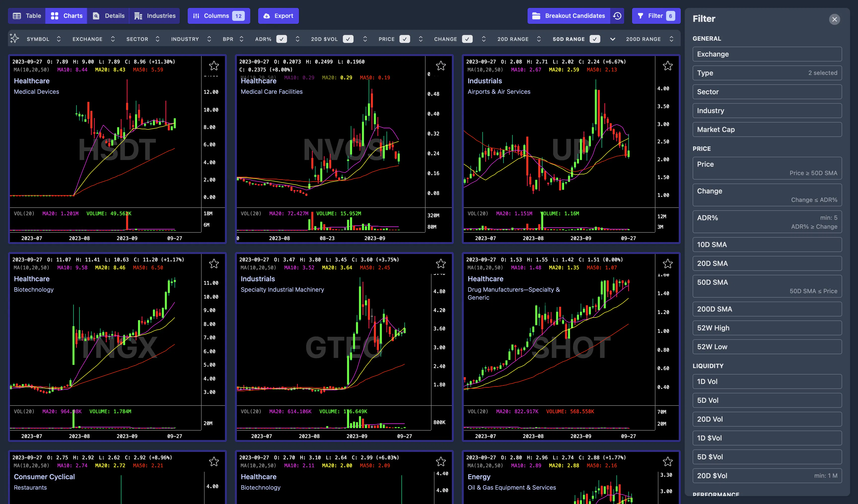Image resolution: width=858 pixels, height=504 pixels.
Task: Click the folder icon of Breakout Candidates
Action: (x=536, y=16)
